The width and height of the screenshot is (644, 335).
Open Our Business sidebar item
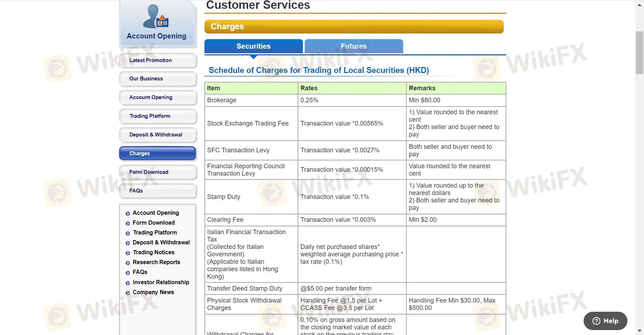tap(157, 79)
